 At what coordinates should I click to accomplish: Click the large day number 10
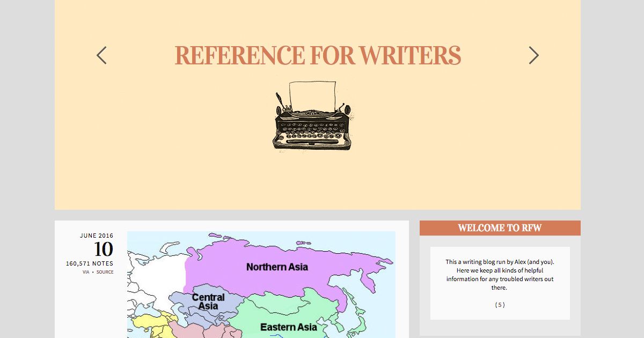coord(103,249)
